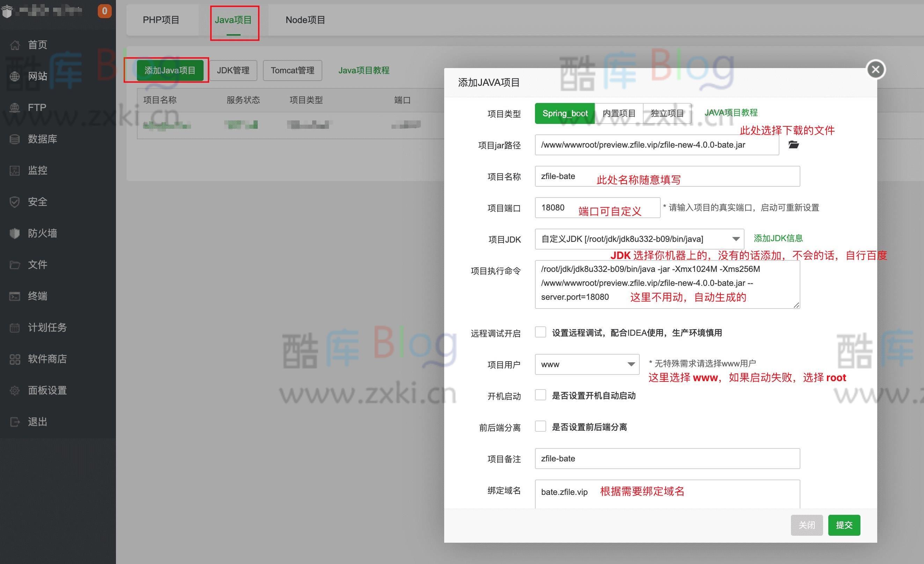Open JDK管理 management
Screen dimensions: 924x564
[233, 70]
